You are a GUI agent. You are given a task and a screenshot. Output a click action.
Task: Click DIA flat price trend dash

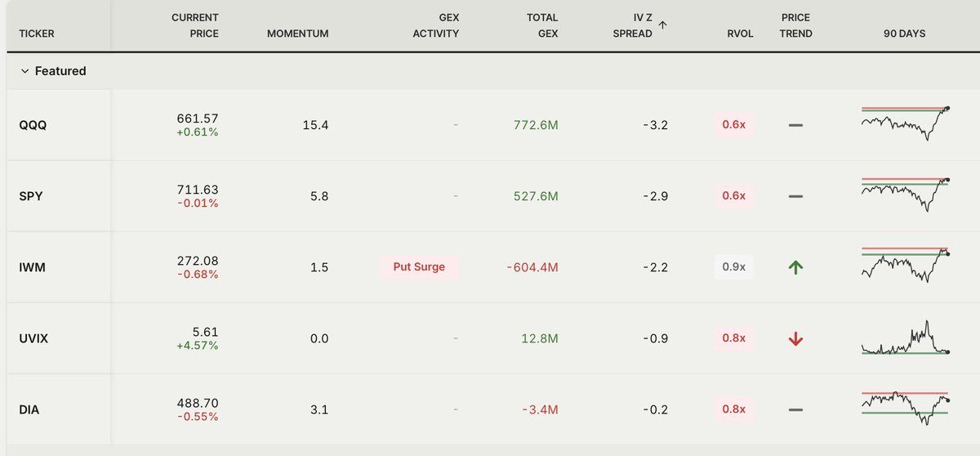coord(795,409)
